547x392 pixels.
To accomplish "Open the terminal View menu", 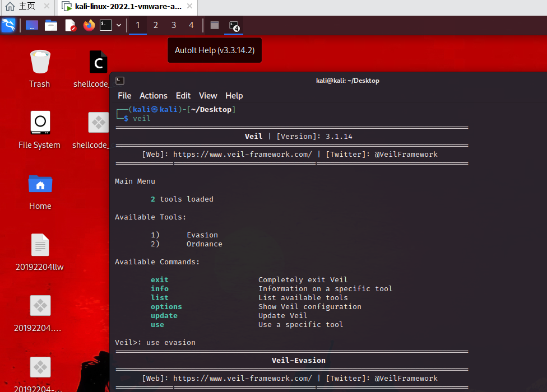I will coord(208,95).
